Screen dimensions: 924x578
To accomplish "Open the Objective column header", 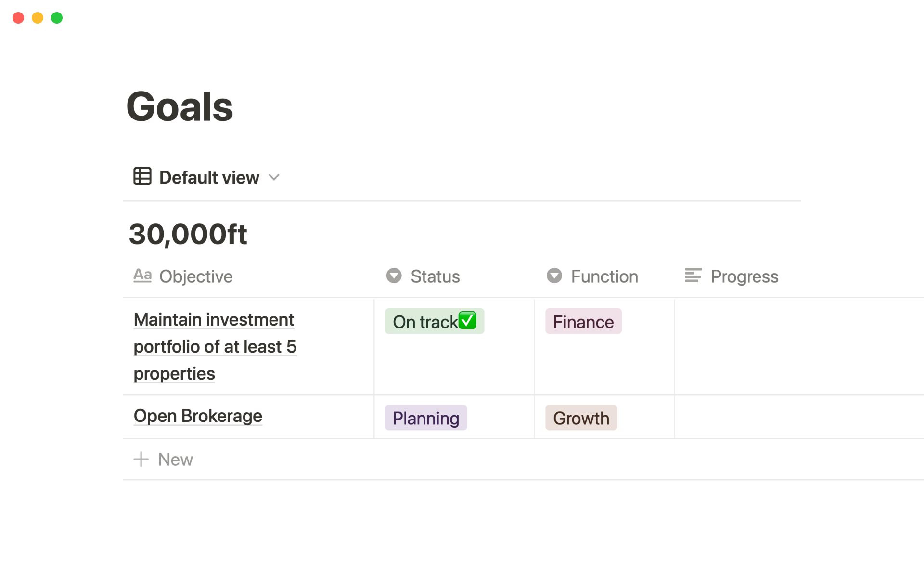I will pyautogui.click(x=195, y=276).
